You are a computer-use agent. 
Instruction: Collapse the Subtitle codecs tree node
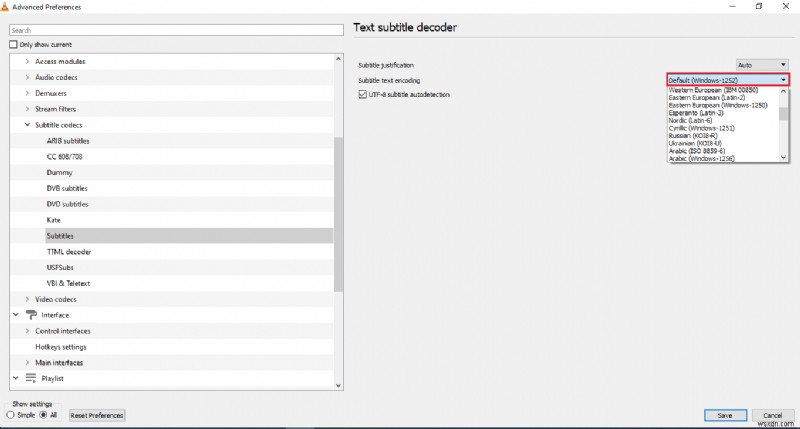28,124
